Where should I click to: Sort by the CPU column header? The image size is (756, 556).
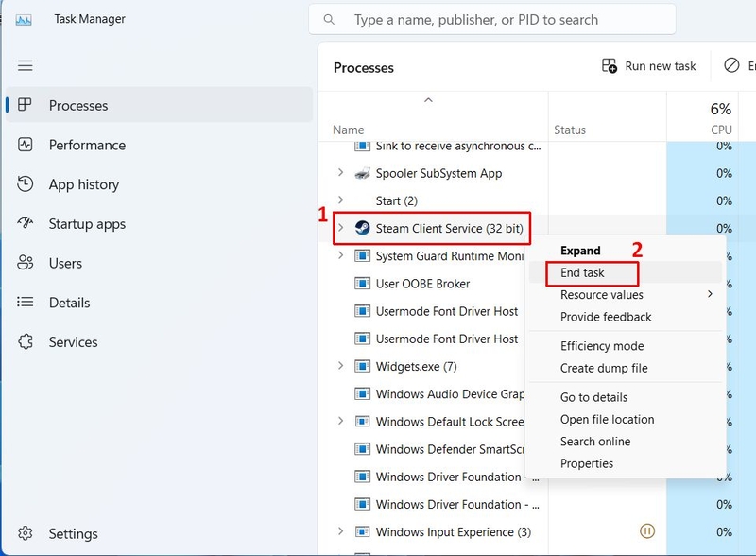coord(721,130)
